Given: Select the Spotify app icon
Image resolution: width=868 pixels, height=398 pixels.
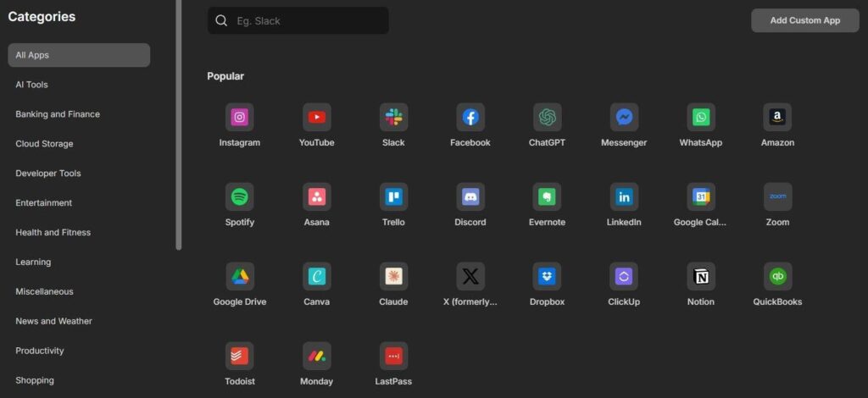Looking at the screenshot, I should (240, 196).
